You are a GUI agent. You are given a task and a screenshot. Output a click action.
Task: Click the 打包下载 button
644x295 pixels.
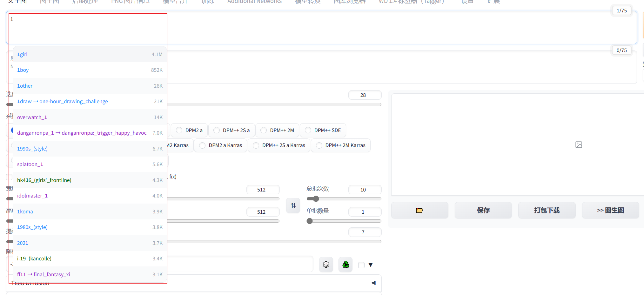[x=547, y=210]
